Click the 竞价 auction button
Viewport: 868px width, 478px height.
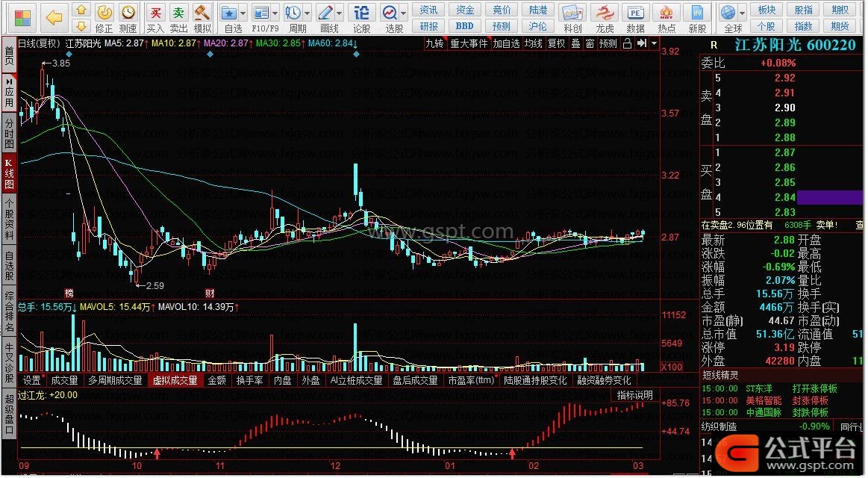point(502,10)
